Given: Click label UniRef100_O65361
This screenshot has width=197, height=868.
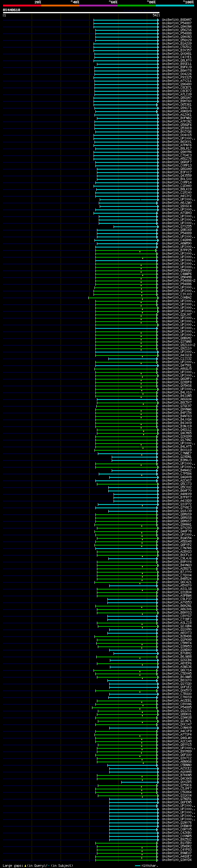Looking at the screenshot, I should tap(177, 104).
